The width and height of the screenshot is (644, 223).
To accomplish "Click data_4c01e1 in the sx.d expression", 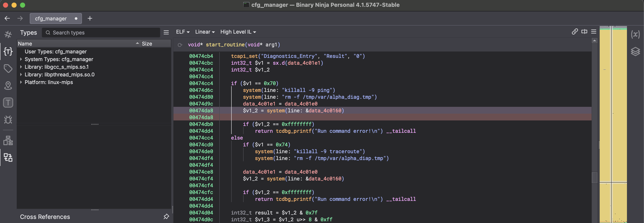I will [304, 63].
